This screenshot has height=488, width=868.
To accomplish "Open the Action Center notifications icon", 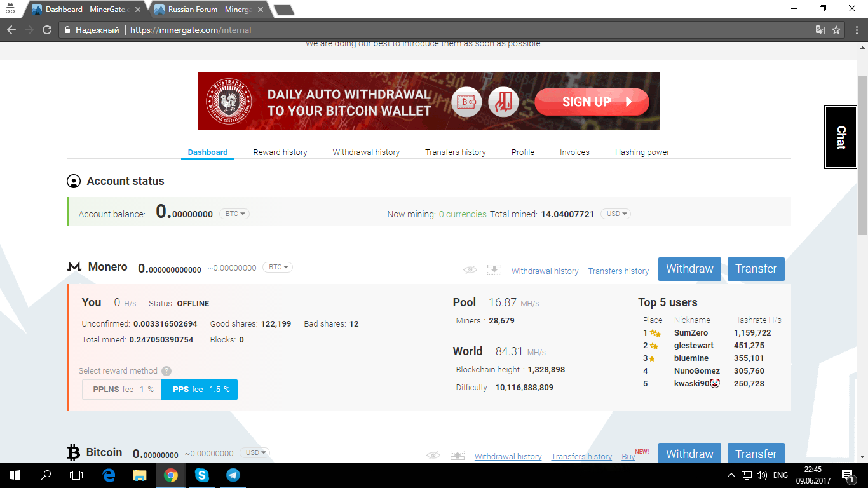I will pos(847,475).
